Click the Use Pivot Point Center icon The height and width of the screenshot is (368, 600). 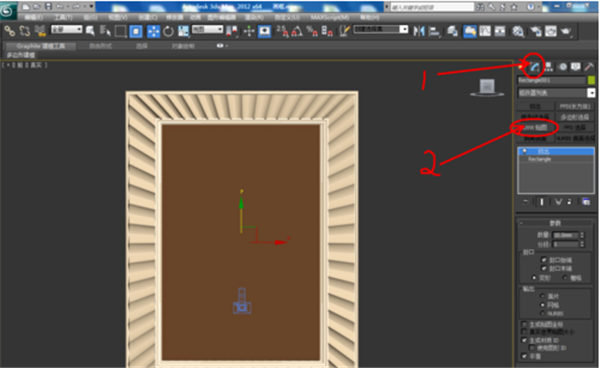click(x=232, y=31)
